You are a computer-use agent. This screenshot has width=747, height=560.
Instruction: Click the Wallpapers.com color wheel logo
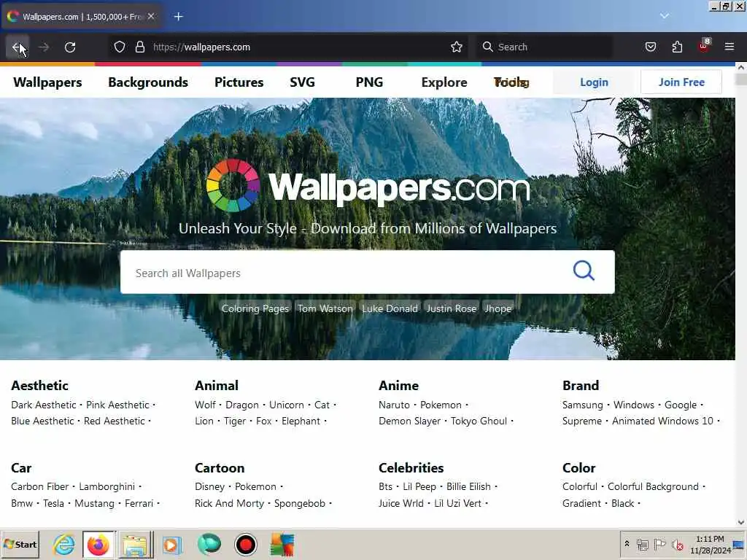(x=233, y=185)
